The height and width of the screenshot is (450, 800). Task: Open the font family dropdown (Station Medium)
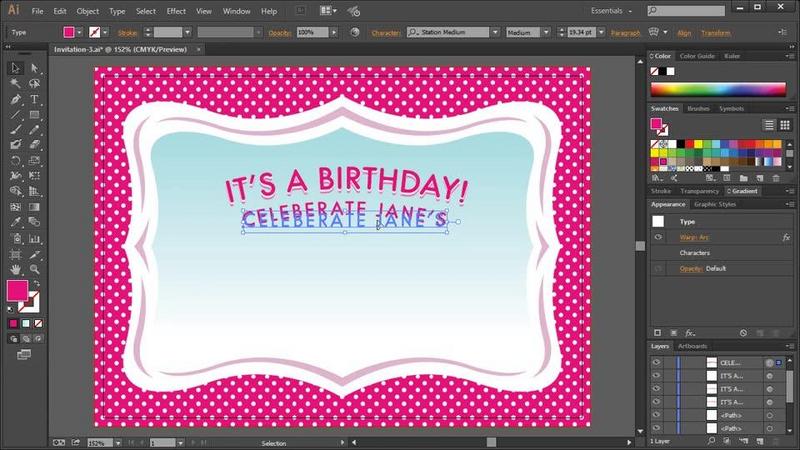pos(495,32)
